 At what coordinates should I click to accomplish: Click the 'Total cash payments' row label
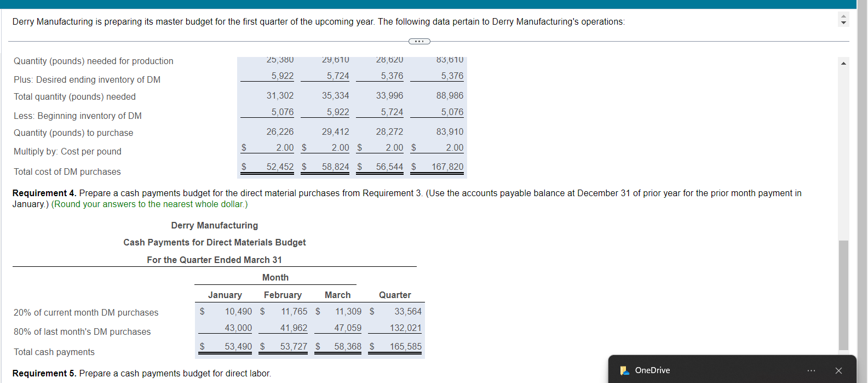click(x=54, y=352)
